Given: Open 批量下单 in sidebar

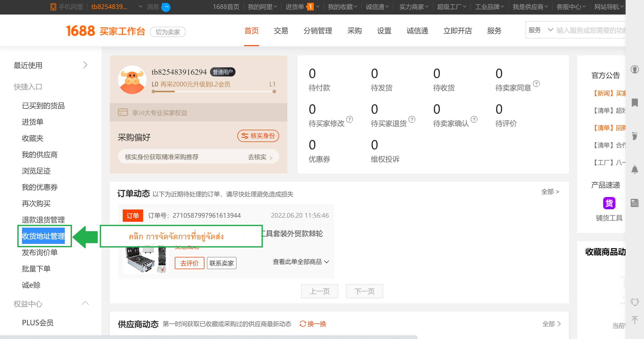Looking at the screenshot, I should click(36, 269).
